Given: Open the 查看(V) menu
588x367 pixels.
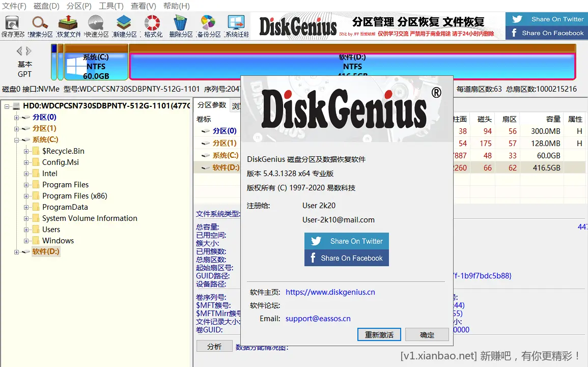Looking at the screenshot, I should click(143, 6).
